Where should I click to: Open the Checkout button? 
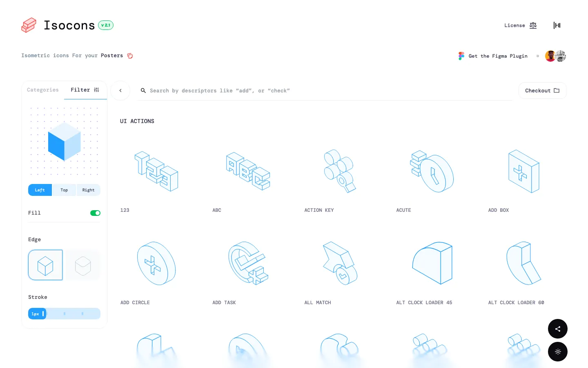542,91
